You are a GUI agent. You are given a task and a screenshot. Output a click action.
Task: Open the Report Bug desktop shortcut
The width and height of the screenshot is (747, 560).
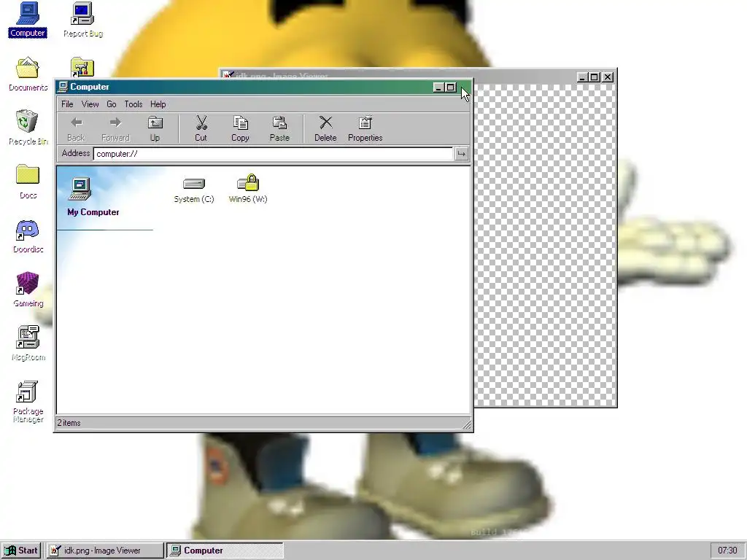[83, 20]
